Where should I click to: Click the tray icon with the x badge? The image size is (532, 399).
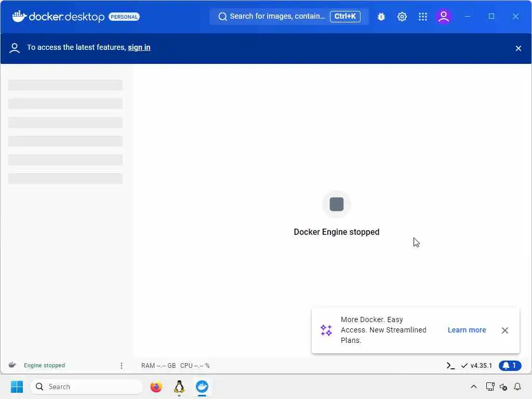(x=503, y=387)
